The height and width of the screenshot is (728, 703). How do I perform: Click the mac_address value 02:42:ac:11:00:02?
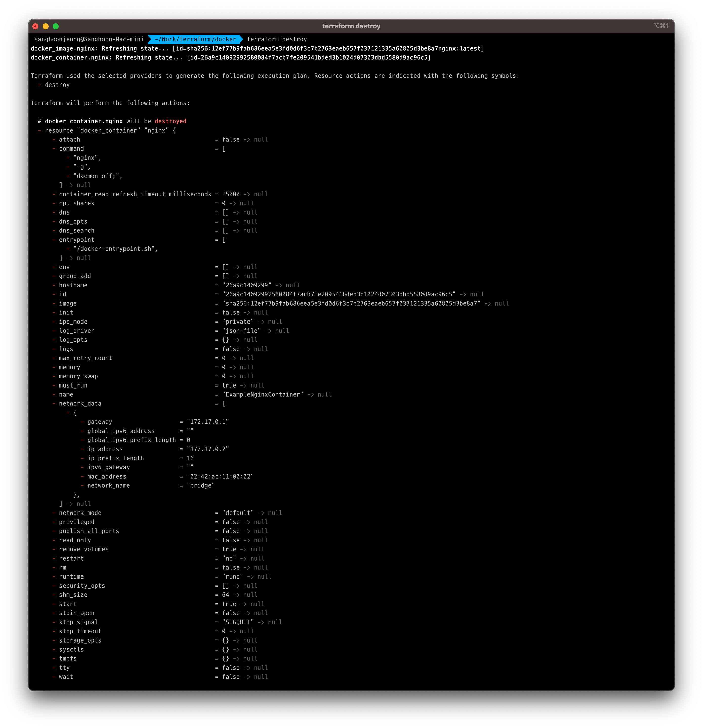(x=220, y=477)
